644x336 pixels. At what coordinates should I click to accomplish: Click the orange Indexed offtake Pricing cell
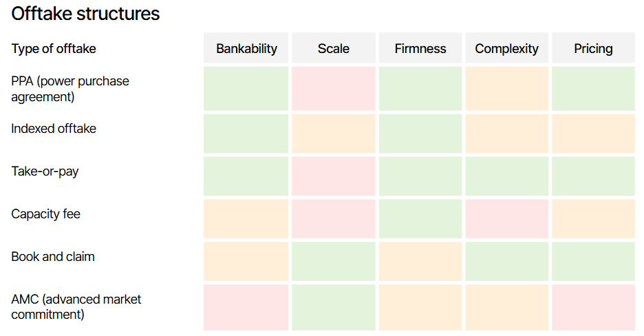click(594, 134)
